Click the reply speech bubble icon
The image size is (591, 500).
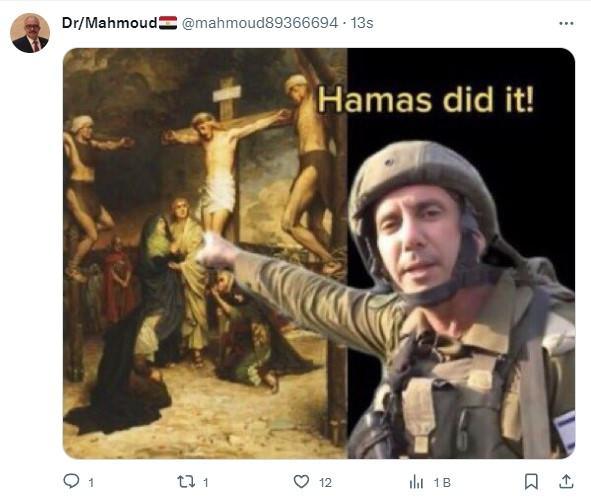pos(71,481)
